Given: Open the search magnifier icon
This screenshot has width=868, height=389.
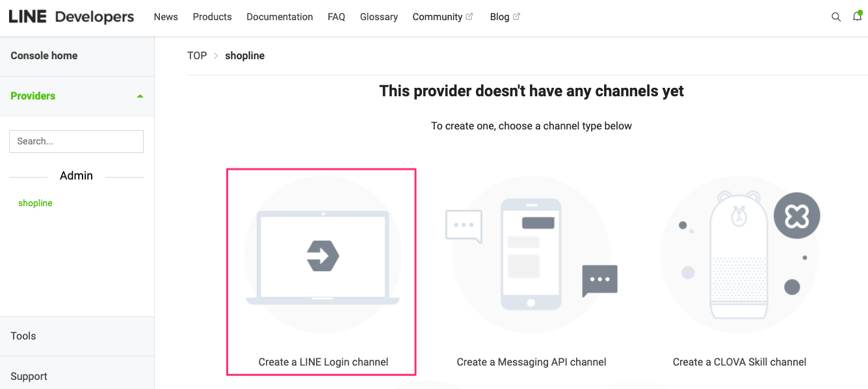Looking at the screenshot, I should [x=836, y=17].
